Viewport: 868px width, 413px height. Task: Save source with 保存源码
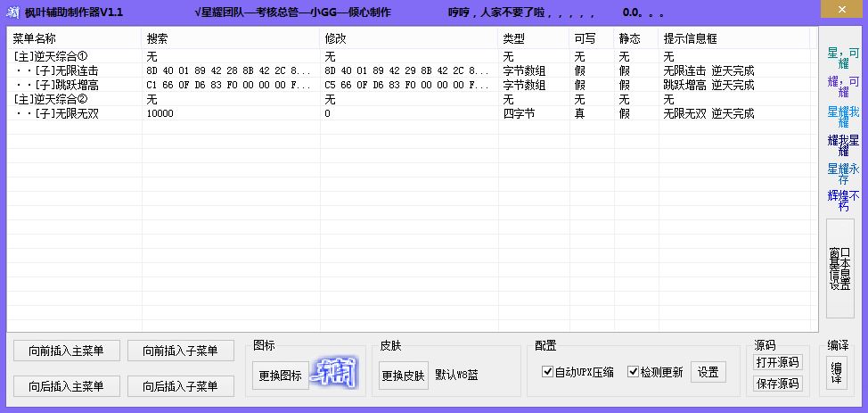[777, 384]
